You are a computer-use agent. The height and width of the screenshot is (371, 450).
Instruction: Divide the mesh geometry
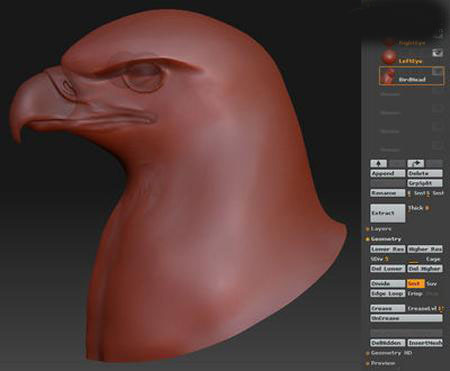[x=388, y=284]
